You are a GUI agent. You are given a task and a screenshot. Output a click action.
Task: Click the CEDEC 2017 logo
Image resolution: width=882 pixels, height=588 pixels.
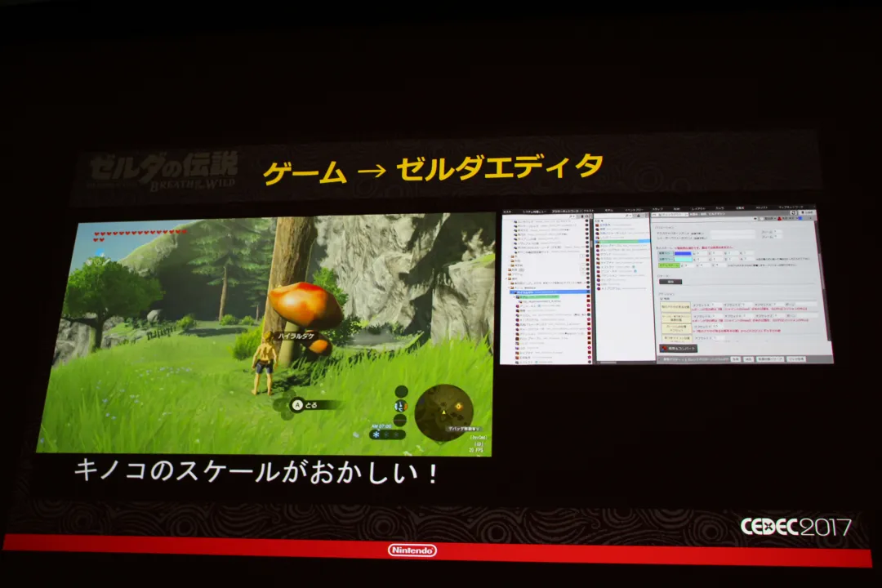tap(795, 527)
